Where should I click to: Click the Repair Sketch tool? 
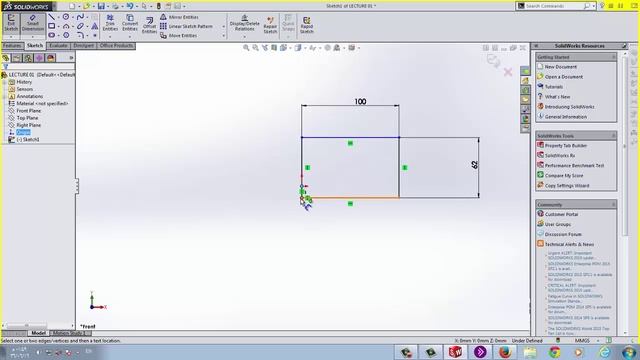click(270, 25)
